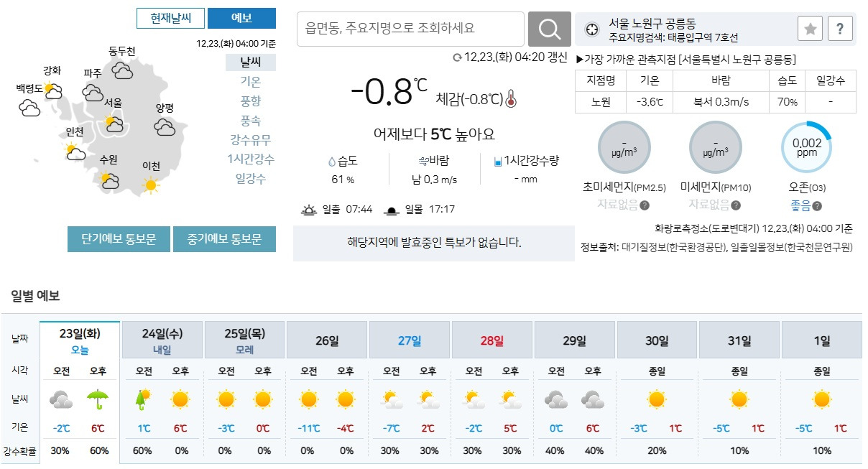Click help icon next to 오존 좋음
Image resolution: width=868 pixels, height=469 pixels.
point(817,206)
